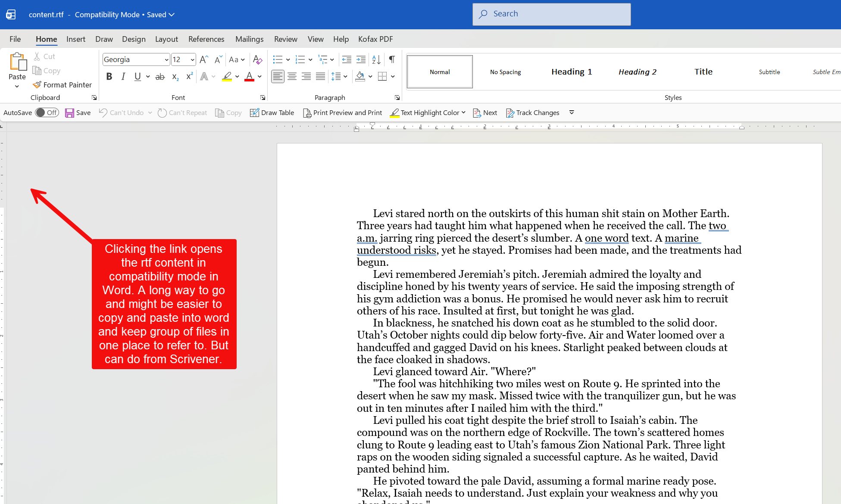Switch to the References tab
The width and height of the screenshot is (841, 504).
point(206,39)
